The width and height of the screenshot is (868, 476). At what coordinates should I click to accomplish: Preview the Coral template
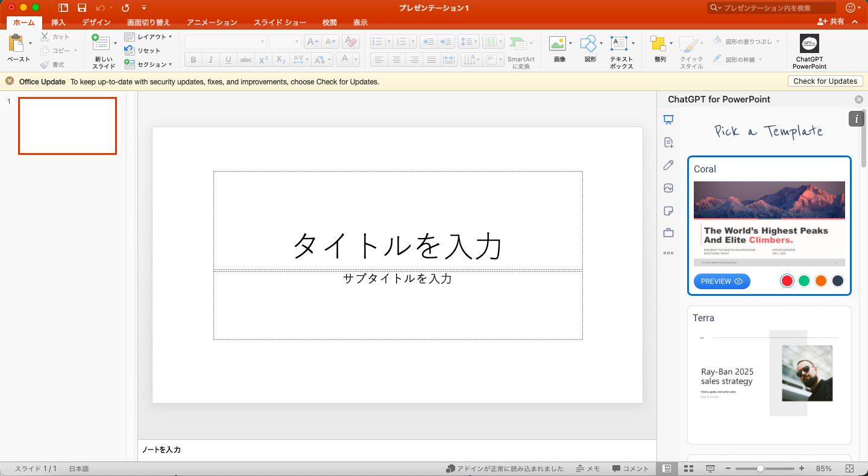pyautogui.click(x=722, y=281)
